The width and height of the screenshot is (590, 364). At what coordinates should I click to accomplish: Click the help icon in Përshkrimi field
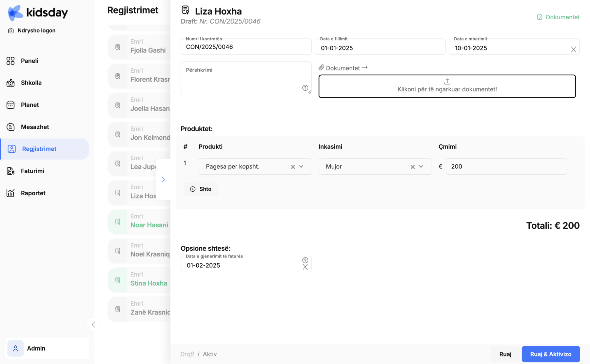305,87
